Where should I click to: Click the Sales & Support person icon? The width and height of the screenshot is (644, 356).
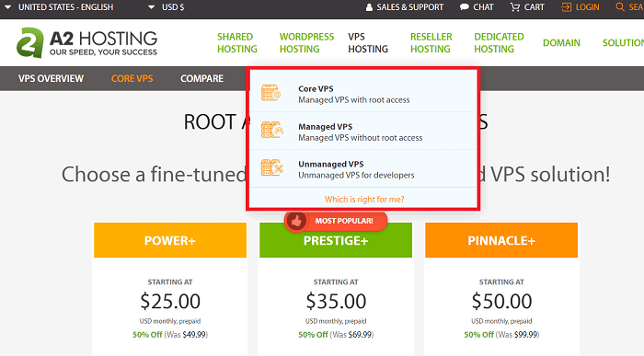point(369,7)
